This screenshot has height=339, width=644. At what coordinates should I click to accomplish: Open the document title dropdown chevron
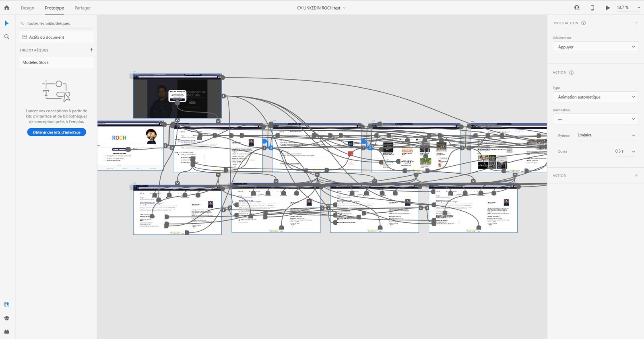pyautogui.click(x=344, y=8)
